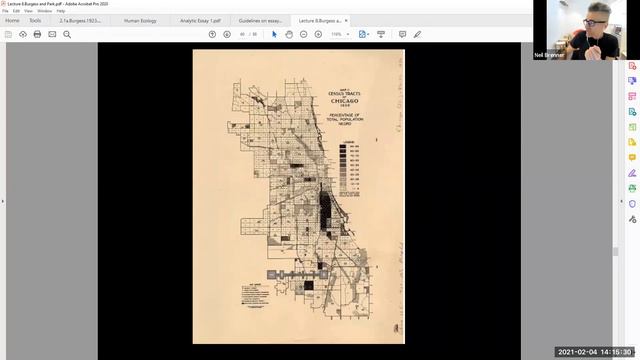Add a comment with speech bubble icon
640x360 pixels.
(402, 34)
